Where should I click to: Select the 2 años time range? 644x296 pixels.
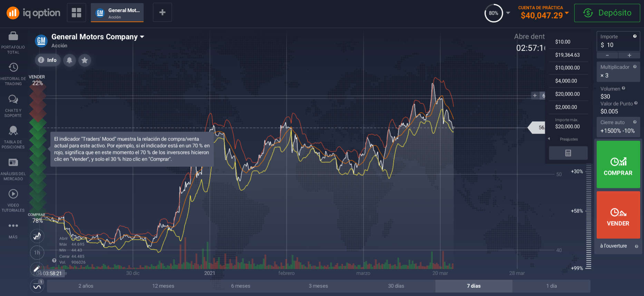[x=86, y=286]
